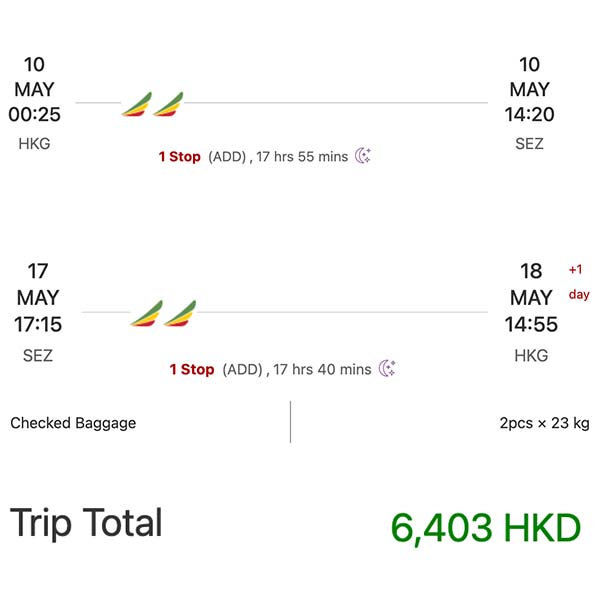This screenshot has width=600, height=600.
Task: Select the SEZ departure airport code on 17 May
Action: [37, 355]
